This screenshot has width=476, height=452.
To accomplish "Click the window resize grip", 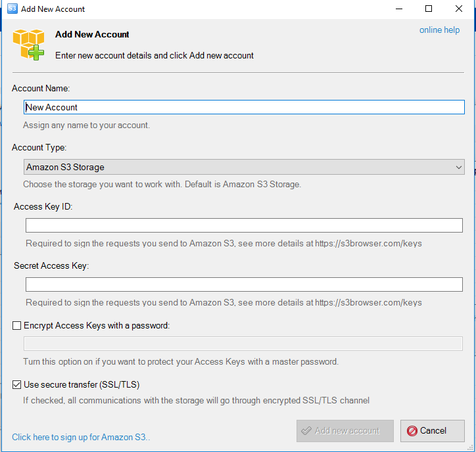I will click(x=470, y=448).
